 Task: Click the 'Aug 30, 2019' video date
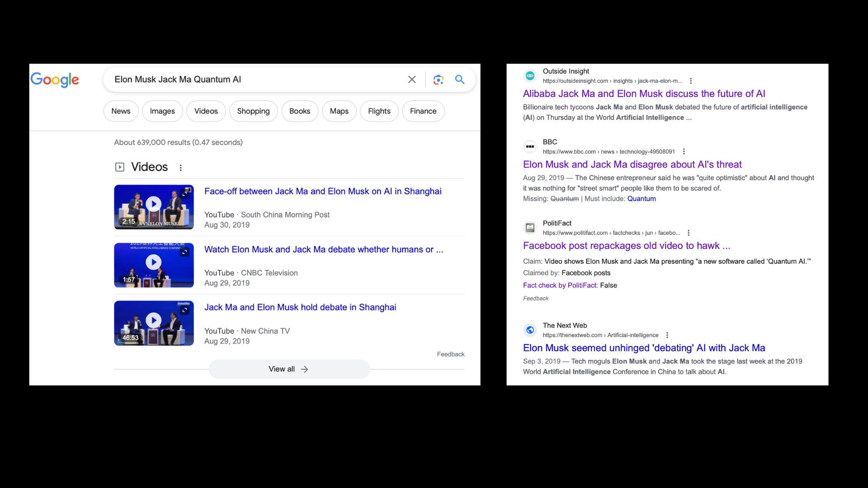point(227,225)
